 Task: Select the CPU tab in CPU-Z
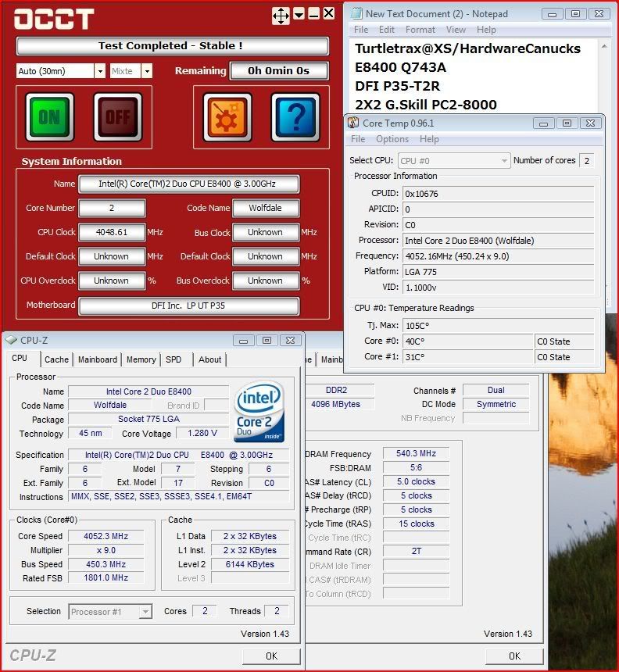20,359
